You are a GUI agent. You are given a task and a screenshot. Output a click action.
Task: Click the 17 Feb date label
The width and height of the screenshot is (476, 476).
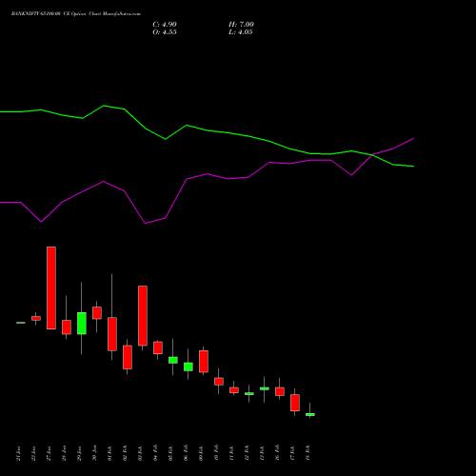(293, 453)
